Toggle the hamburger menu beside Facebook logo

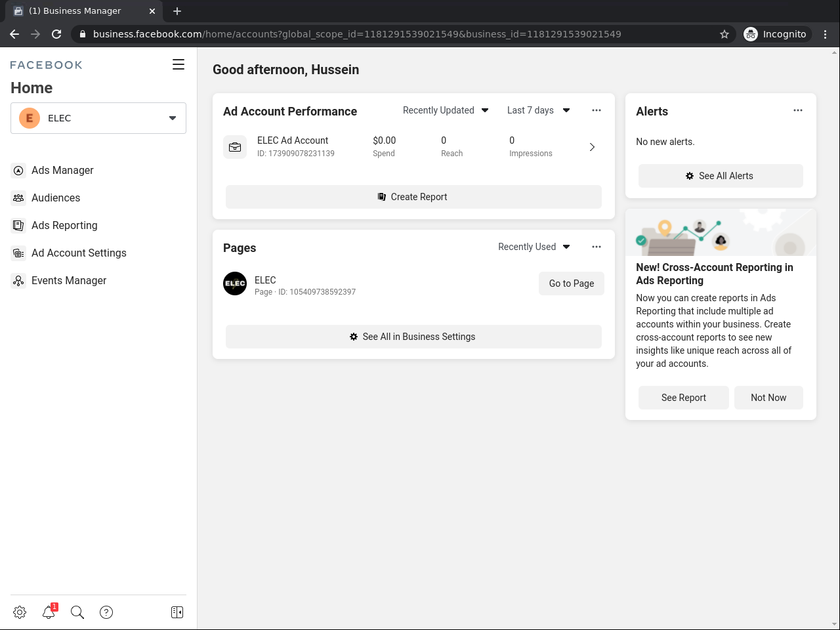tap(178, 64)
